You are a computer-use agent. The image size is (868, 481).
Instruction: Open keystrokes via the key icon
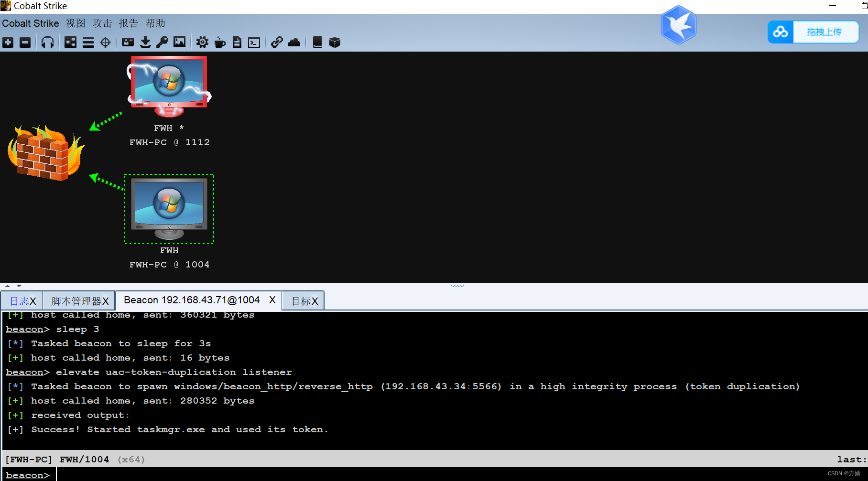(x=163, y=43)
